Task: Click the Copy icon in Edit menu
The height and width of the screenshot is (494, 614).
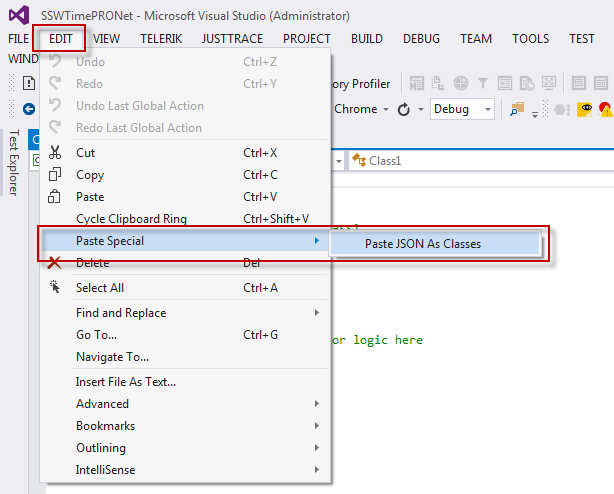Action: (x=55, y=175)
